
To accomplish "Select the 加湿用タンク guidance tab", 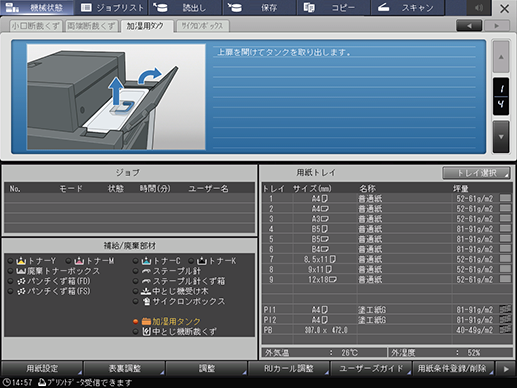I will (146, 26).
